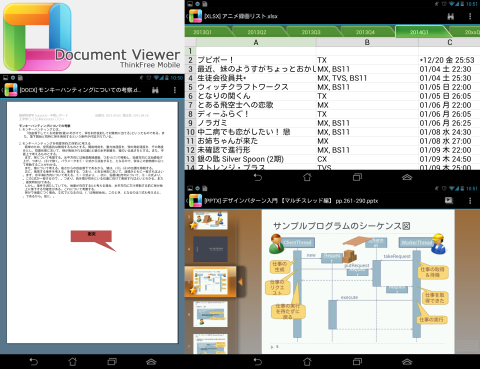Screen dimensions: 480x369
Task: Select cell '01/05 日 22:00'
Action: pos(449,87)
